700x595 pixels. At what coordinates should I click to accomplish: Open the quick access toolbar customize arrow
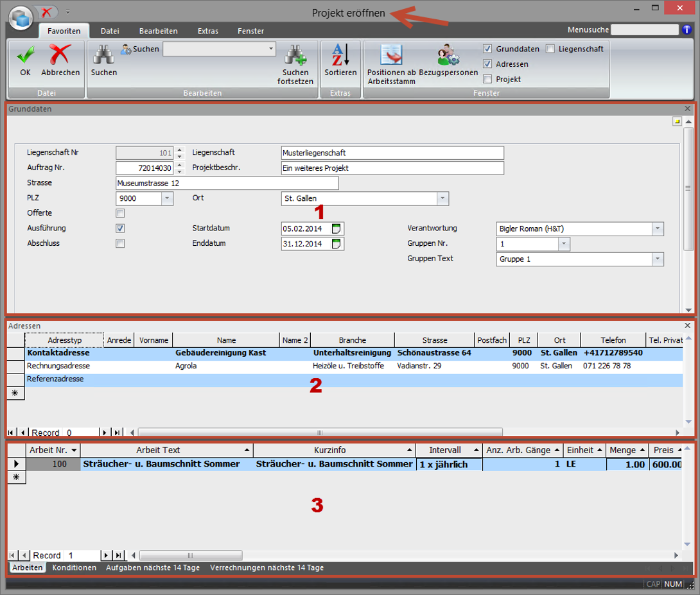[x=68, y=12]
